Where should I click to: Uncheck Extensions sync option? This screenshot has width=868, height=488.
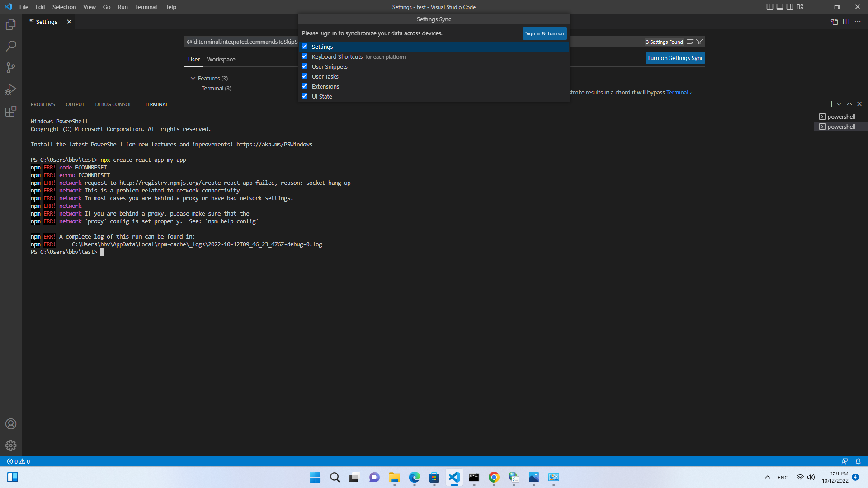click(305, 86)
